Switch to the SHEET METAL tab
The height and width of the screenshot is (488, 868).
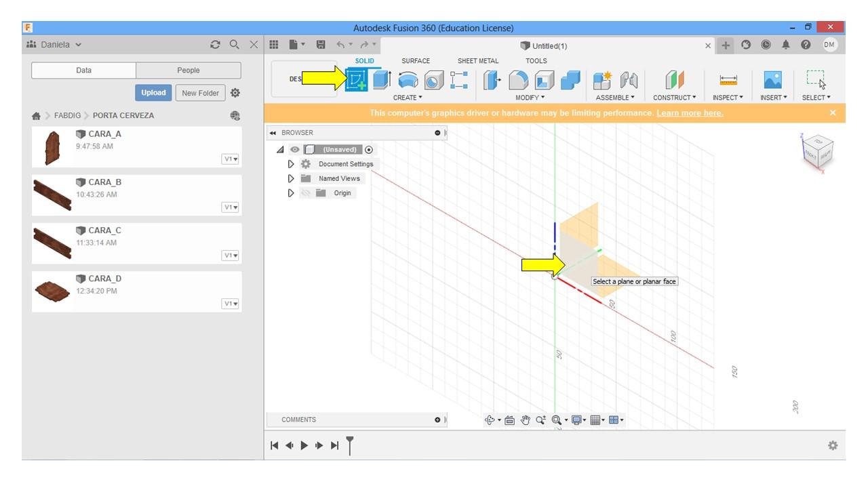point(478,61)
